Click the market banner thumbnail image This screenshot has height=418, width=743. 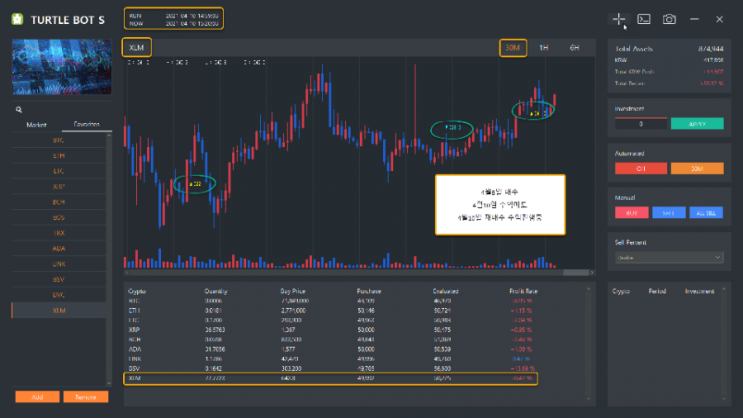coord(62,67)
